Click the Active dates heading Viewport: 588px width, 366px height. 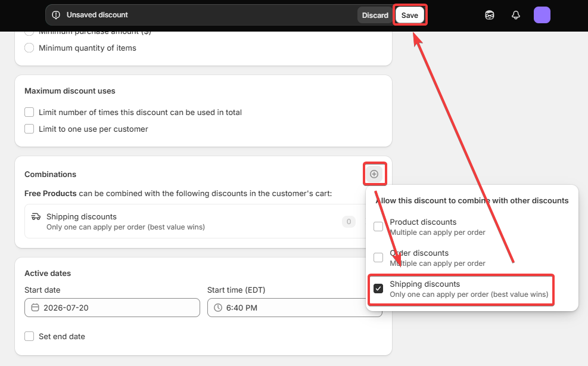[48, 273]
